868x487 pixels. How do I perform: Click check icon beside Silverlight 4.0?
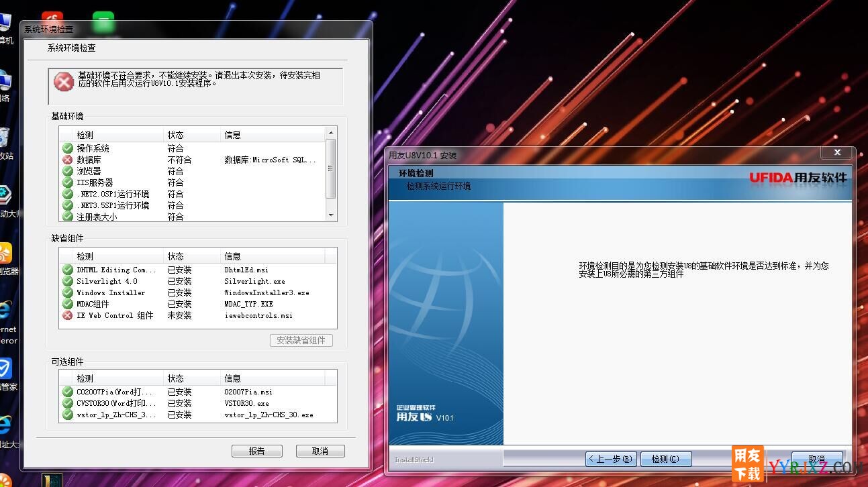(68, 281)
